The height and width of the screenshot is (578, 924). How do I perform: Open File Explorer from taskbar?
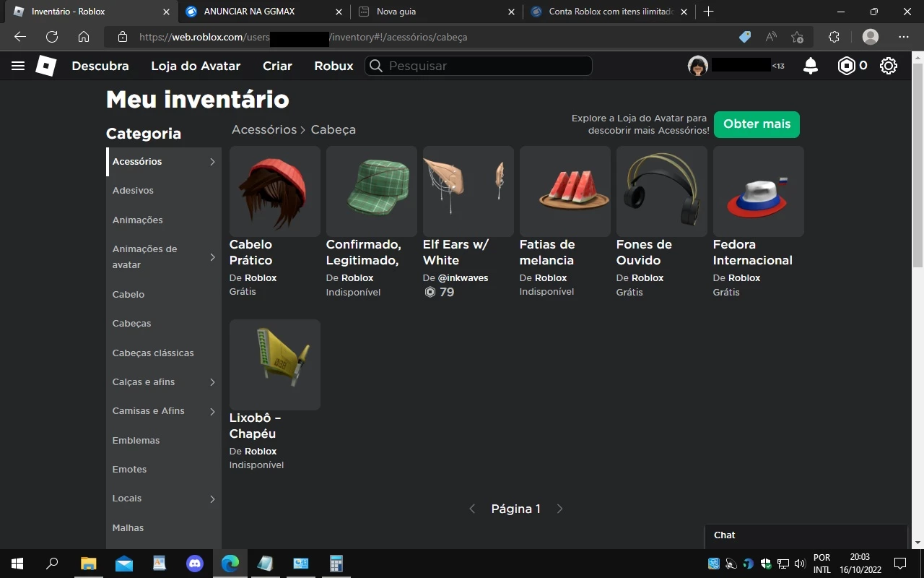tap(88, 564)
